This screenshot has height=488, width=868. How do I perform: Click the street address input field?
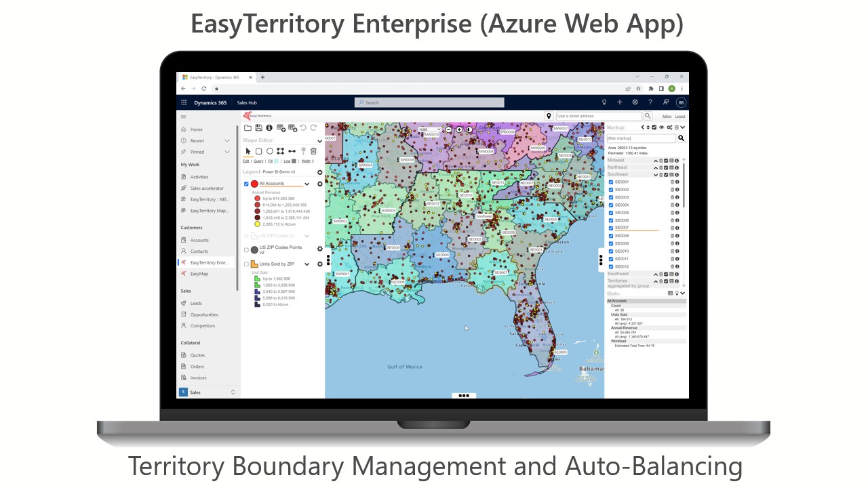pos(598,116)
